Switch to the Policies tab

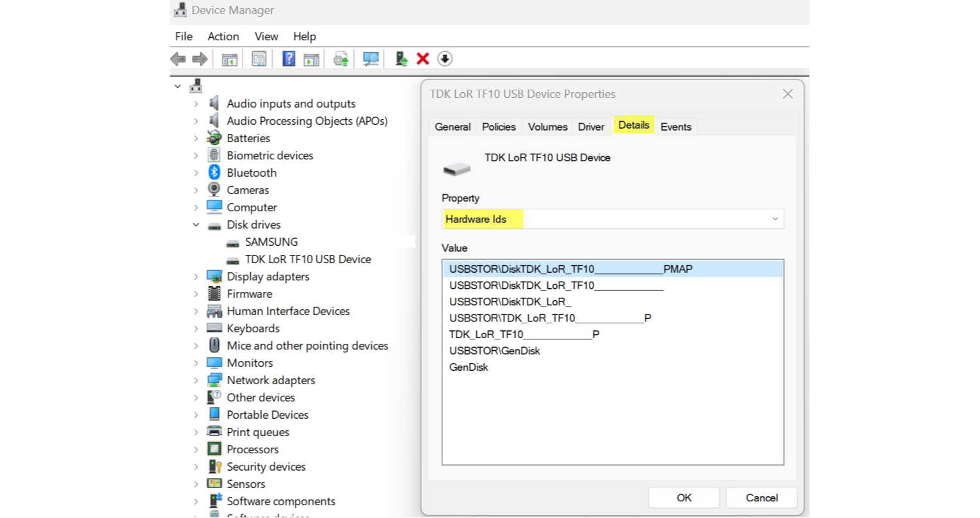tap(499, 127)
